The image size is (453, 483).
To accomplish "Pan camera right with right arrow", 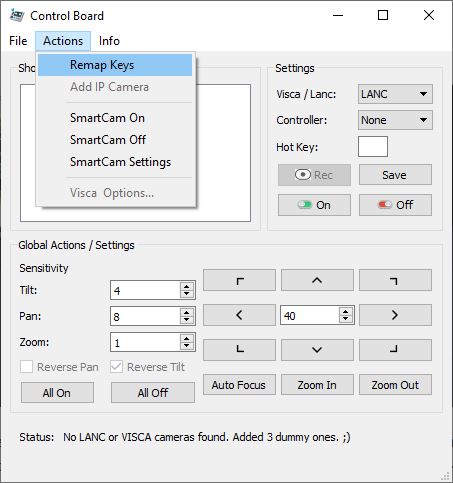I will tap(395, 315).
